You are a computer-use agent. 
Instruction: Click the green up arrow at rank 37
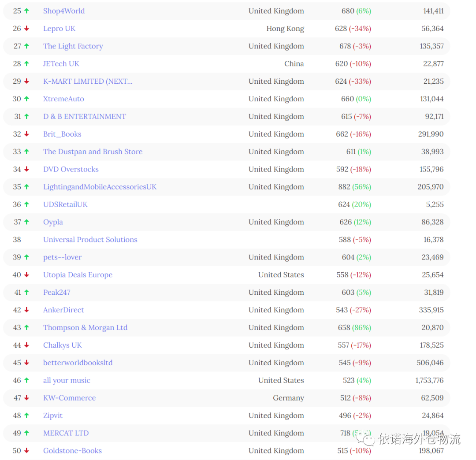pos(27,222)
